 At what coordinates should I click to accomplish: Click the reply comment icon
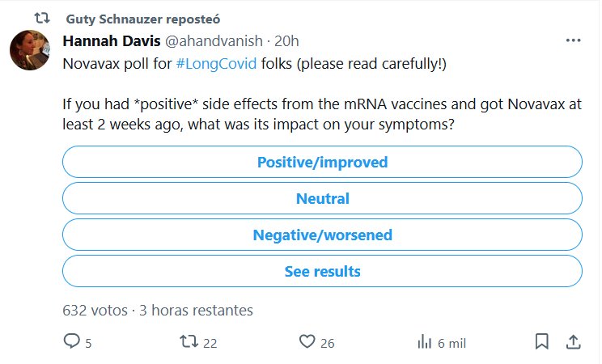click(72, 342)
